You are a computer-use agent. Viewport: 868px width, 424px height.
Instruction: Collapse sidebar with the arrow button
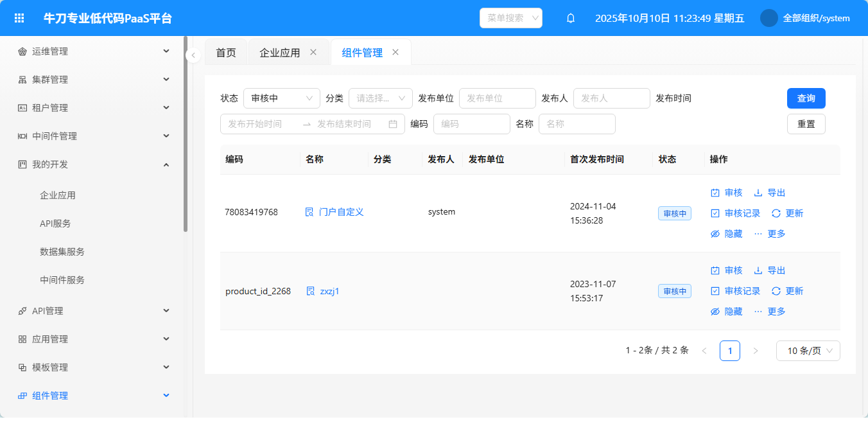(193, 56)
